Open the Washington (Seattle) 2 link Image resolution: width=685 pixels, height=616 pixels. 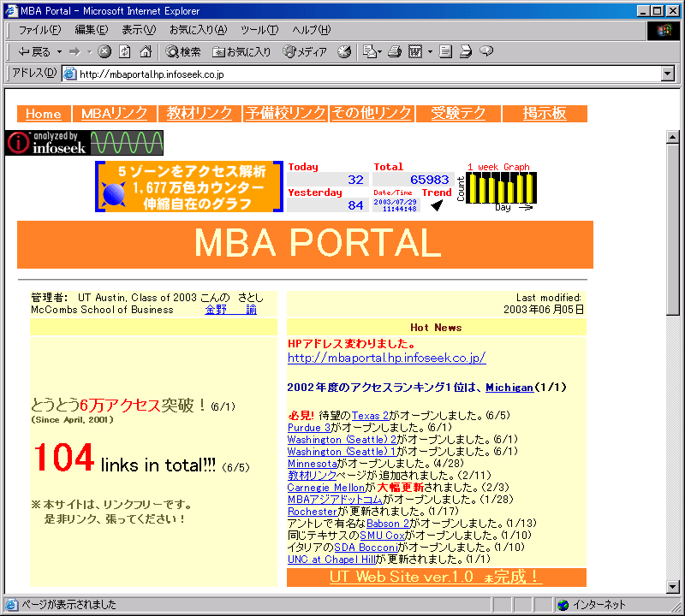[x=342, y=439]
